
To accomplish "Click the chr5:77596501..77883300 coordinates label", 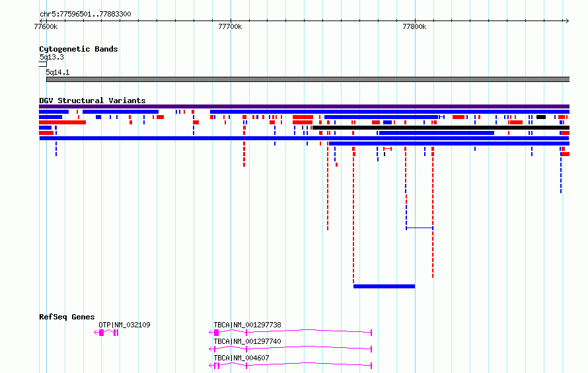I will 85,14.
